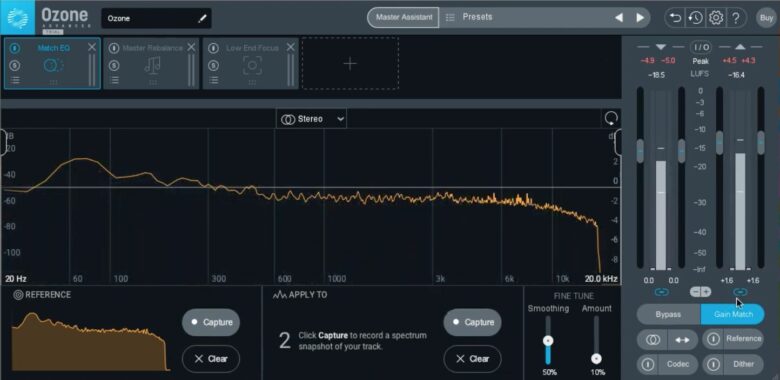Reset the spectrum with the circular arrow icon
The image size is (780, 380).
pyautogui.click(x=611, y=118)
